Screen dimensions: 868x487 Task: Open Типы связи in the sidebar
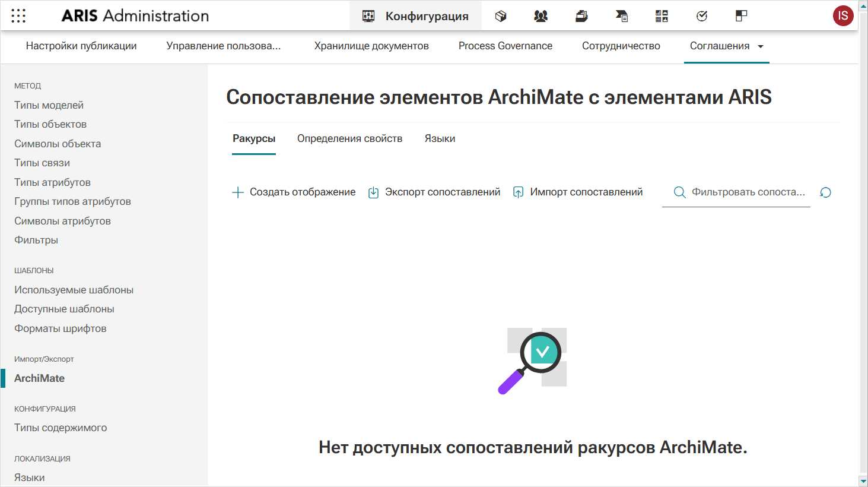[x=42, y=163]
